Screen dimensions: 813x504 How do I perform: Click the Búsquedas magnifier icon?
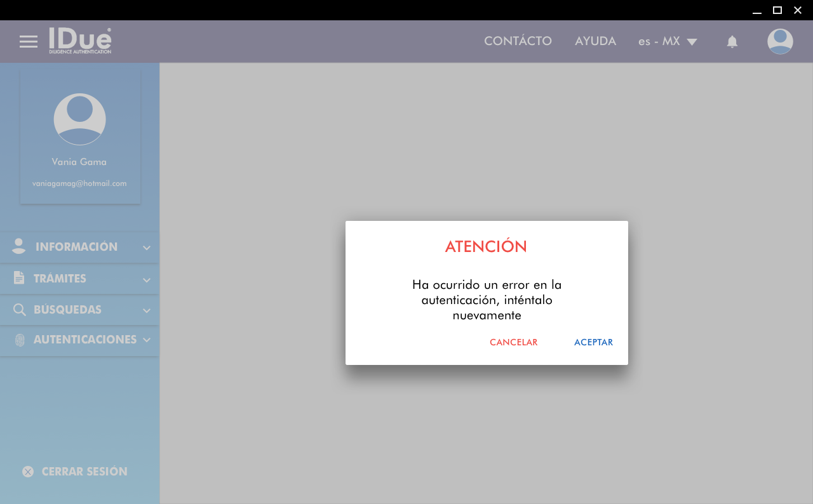tap(20, 310)
